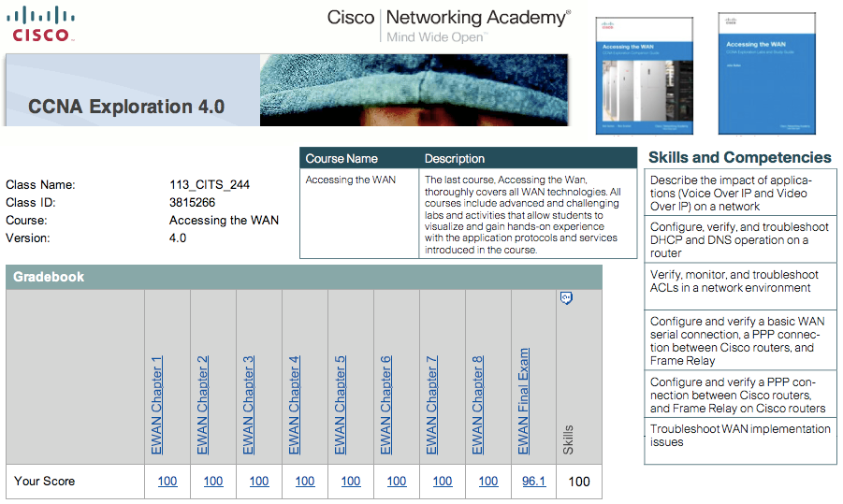The width and height of the screenshot is (843, 504).
Task: Open the EWAN Chapter 3 link
Action: click(248, 405)
